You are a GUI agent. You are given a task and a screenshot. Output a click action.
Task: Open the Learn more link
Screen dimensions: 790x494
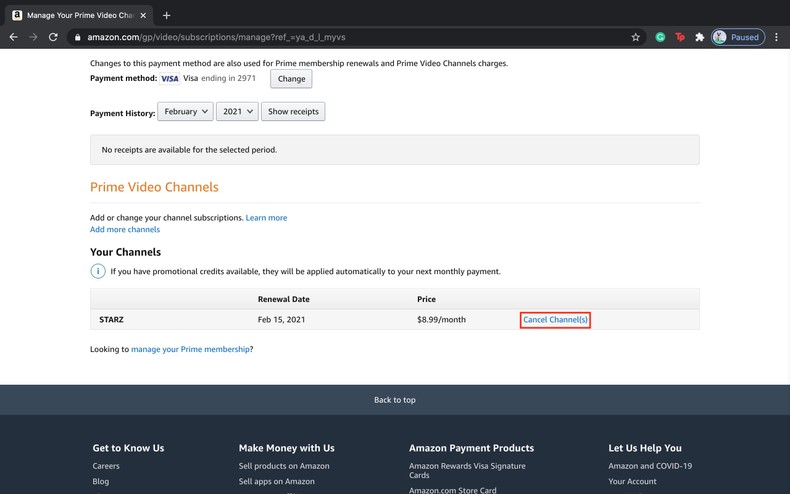(x=266, y=218)
